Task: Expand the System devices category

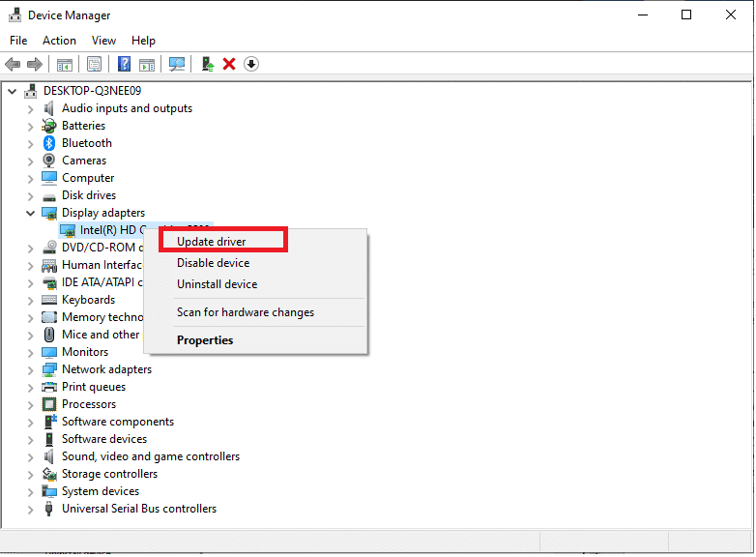Action: pos(30,492)
